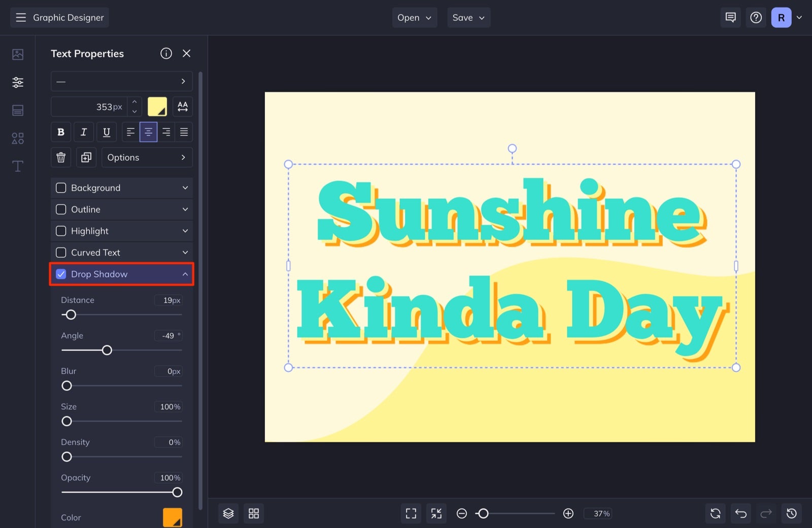Select the Images panel in the sidebar
This screenshot has width=812, height=528.
(x=17, y=54)
